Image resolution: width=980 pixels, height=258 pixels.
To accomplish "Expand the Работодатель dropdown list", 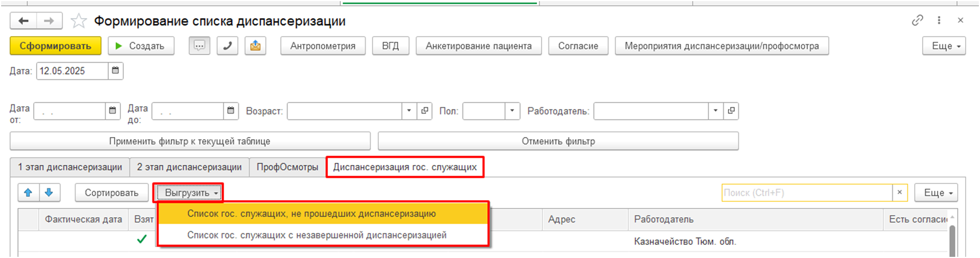I will click(715, 111).
